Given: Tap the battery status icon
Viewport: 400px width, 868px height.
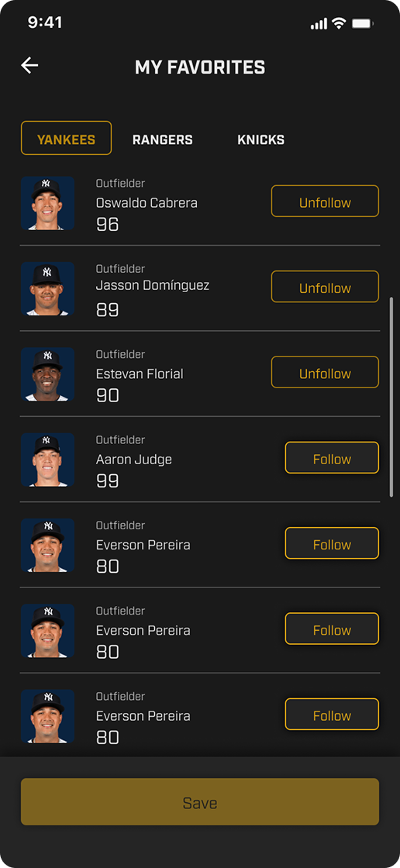Looking at the screenshot, I should [x=363, y=23].
